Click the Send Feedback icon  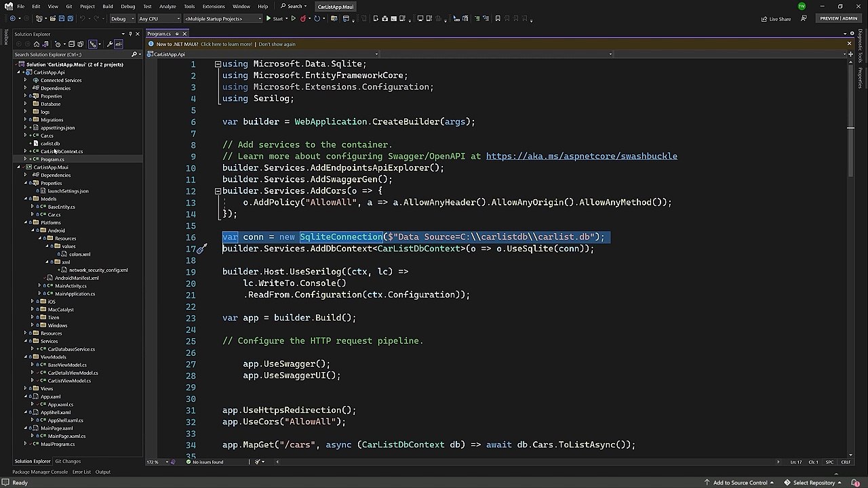pos(804,18)
